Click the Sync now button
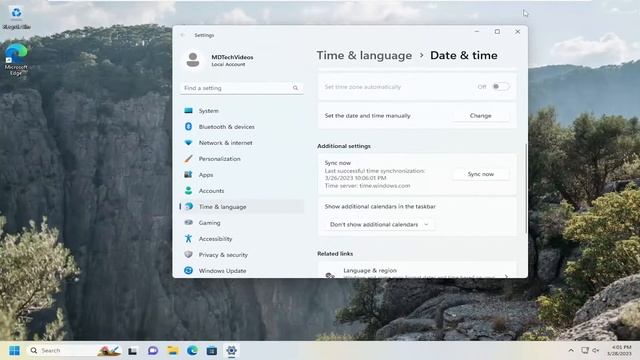 coord(480,174)
